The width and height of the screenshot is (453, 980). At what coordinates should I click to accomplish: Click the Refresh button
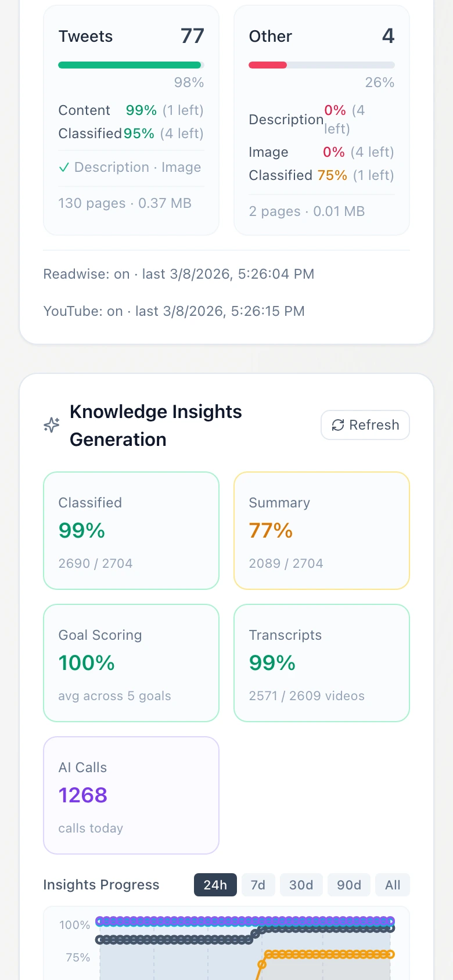tap(365, 425)
